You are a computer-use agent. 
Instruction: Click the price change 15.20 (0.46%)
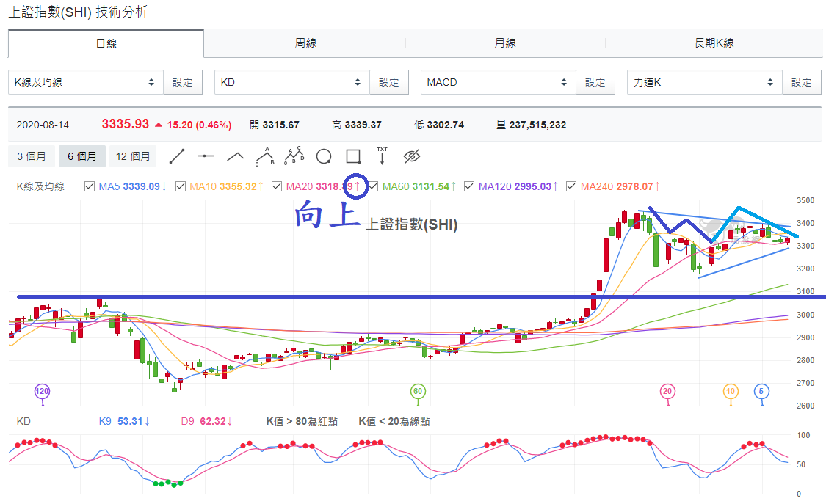[x=199, y=125]
